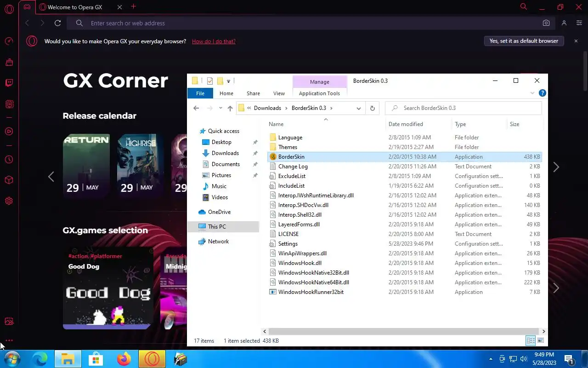This screenshot has height=368, width=588.
Task: Open Documents in the navigation pane
Action: tap(226, 164)
